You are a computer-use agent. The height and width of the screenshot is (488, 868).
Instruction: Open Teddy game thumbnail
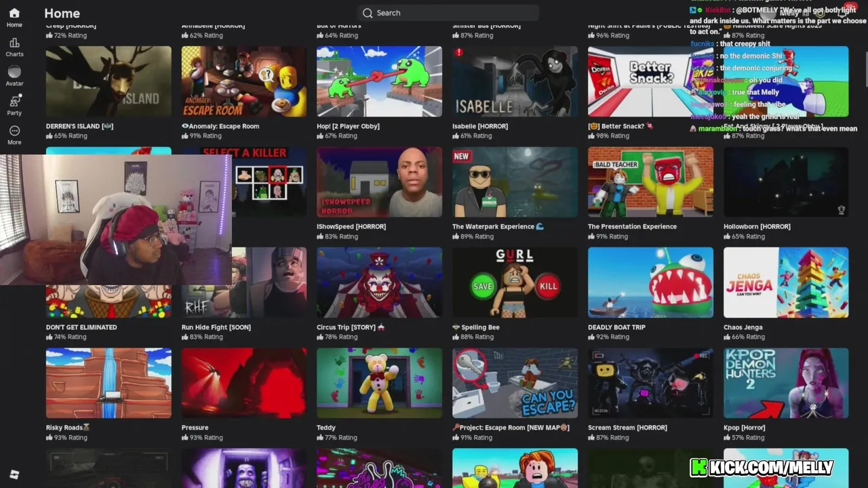point(379,383)
